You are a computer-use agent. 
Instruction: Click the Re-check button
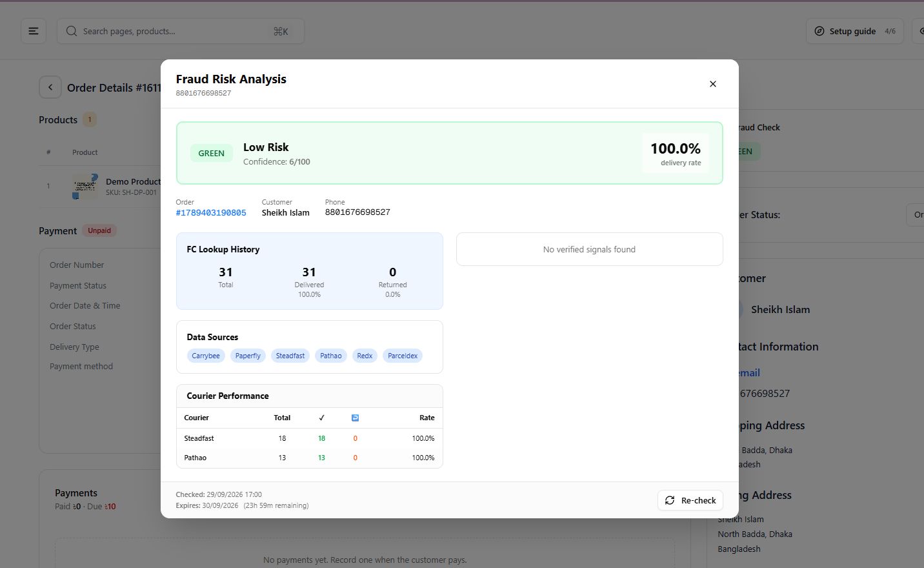click(690, 500)
